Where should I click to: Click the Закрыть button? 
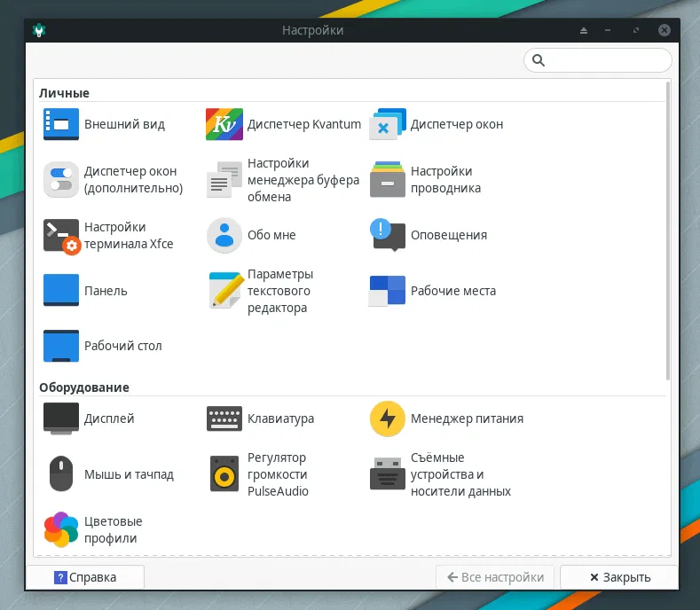[x=619, y=577]
